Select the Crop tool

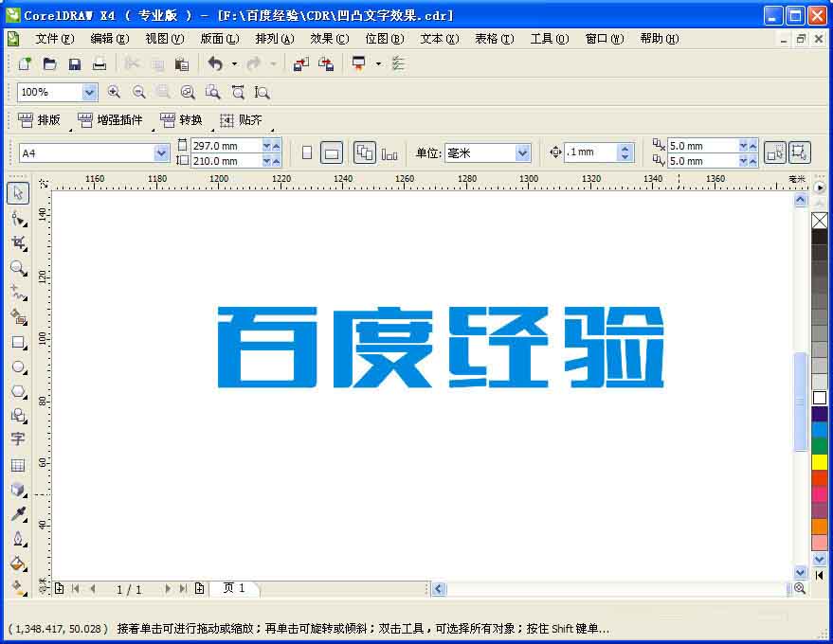tap(18, 243)
